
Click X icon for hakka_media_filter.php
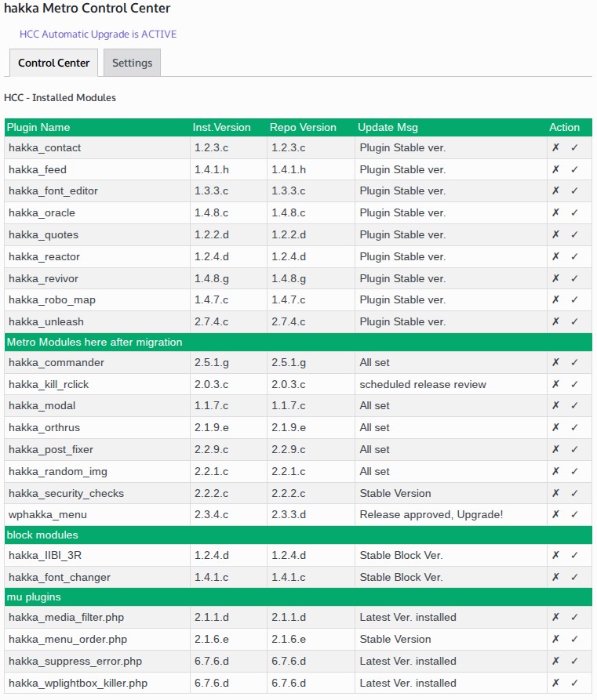(555, 617)
